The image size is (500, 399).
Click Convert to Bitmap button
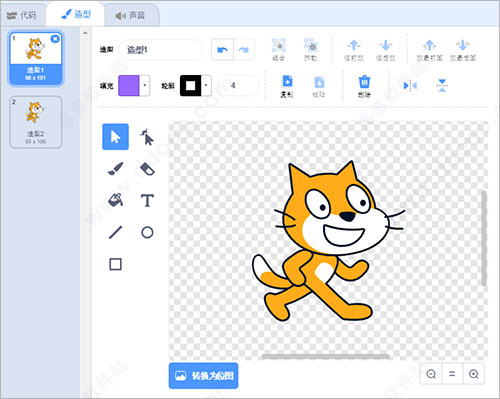coord(203,376)
